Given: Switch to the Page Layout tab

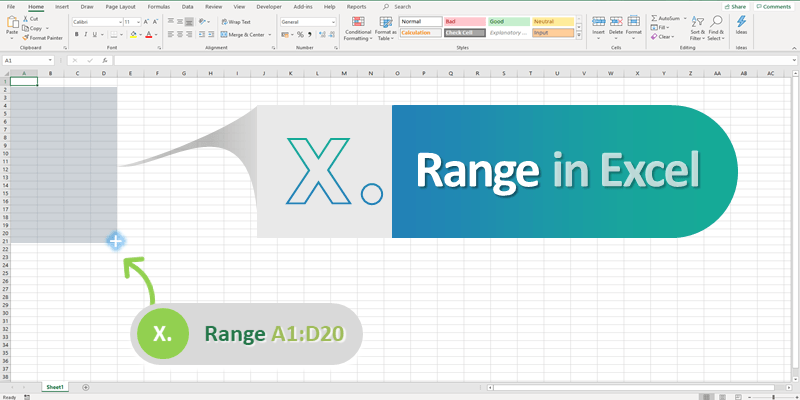Looking at the screenshot, I should click(x=120, y=7).
